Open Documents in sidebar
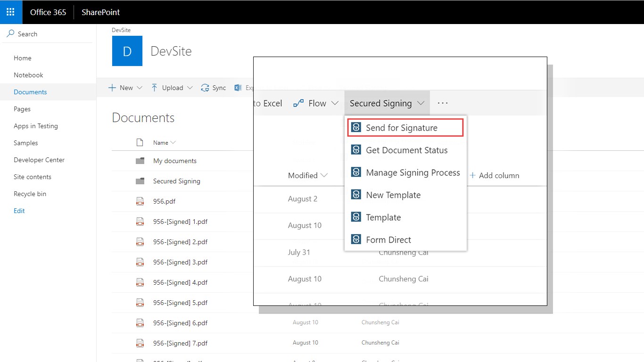644x362 pixels. (30, 92)
